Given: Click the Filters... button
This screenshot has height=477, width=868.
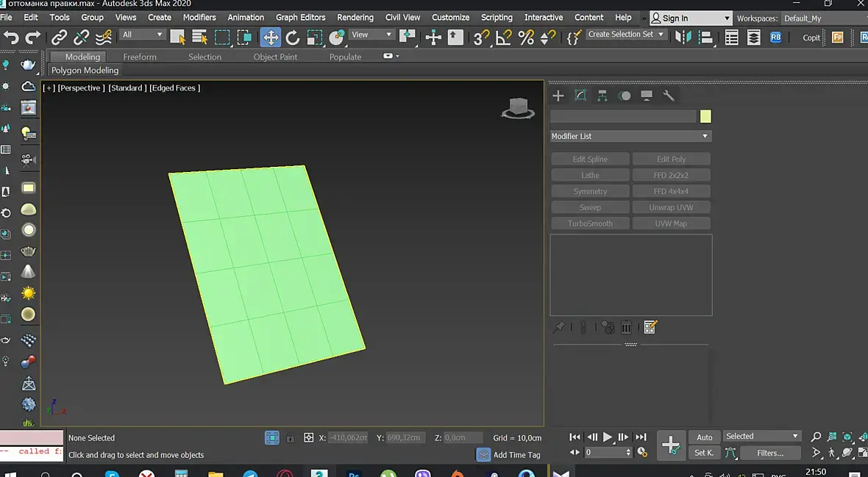Looking at the screenshot, I should pyautogui.click(x=770, y=453).
